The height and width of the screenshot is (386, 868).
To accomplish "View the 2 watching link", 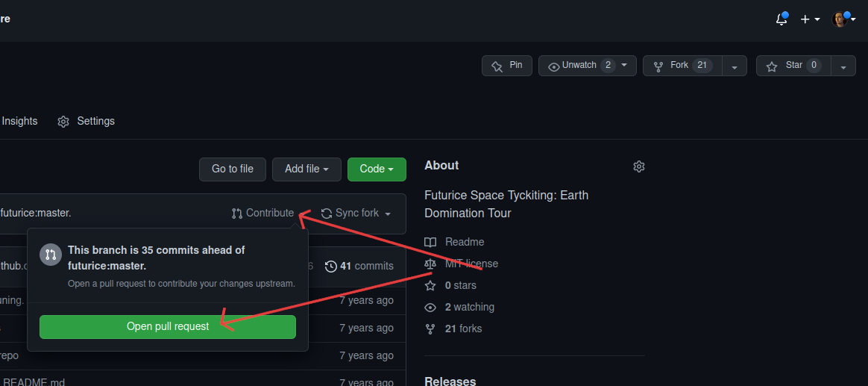I will [459, 307].
